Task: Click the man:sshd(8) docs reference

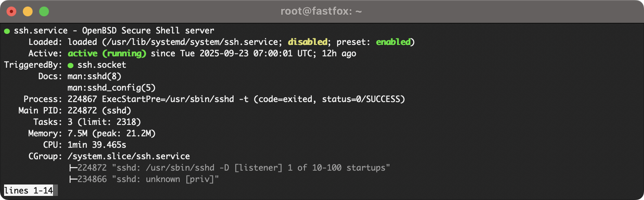Action: pos(94,76)
